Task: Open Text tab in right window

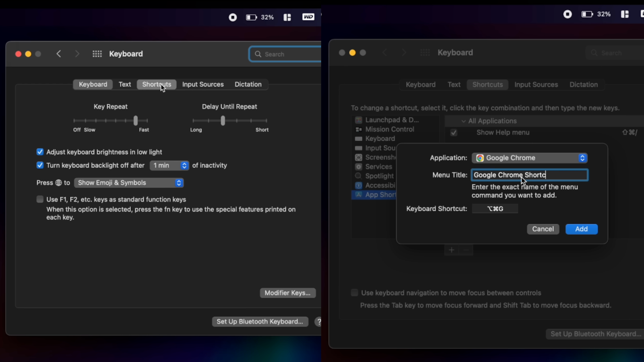Action: (454, 85)
